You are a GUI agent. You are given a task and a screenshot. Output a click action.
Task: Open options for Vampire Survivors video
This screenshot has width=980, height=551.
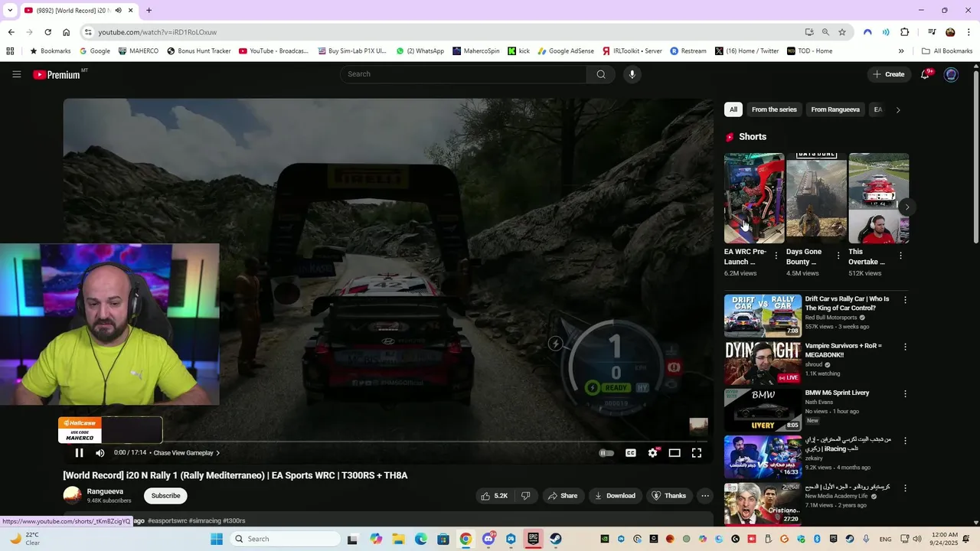click(905, 347)
